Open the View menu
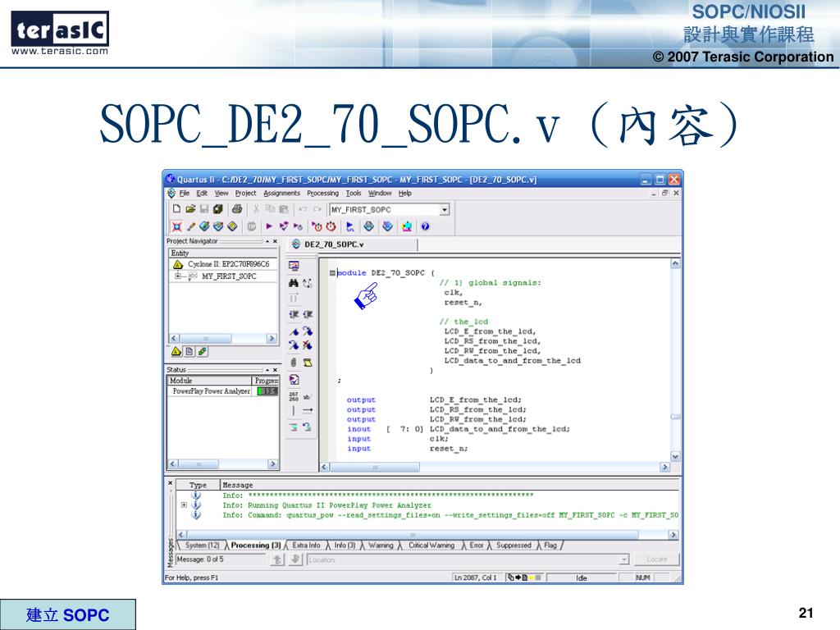This screenshot has width=840, height=630. point(221,193)
